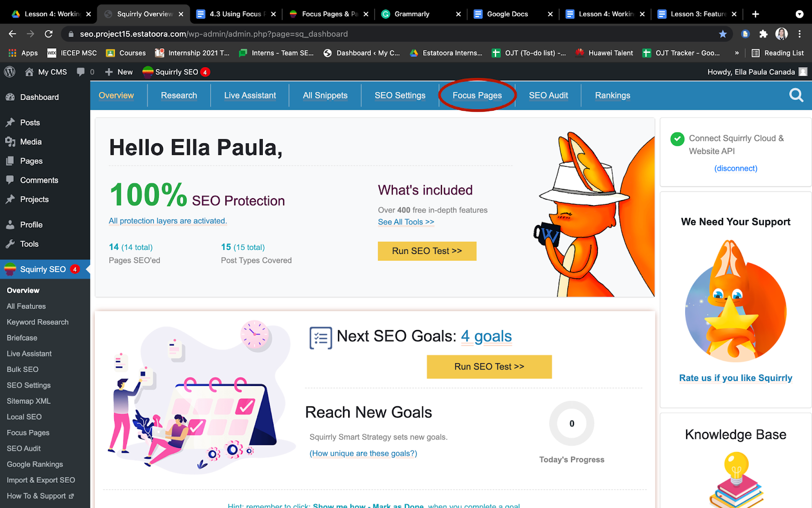Screen dimensions: 812x508
Task: Click the WordPress logo in admin bar
Action: click(x=10, y=72)
